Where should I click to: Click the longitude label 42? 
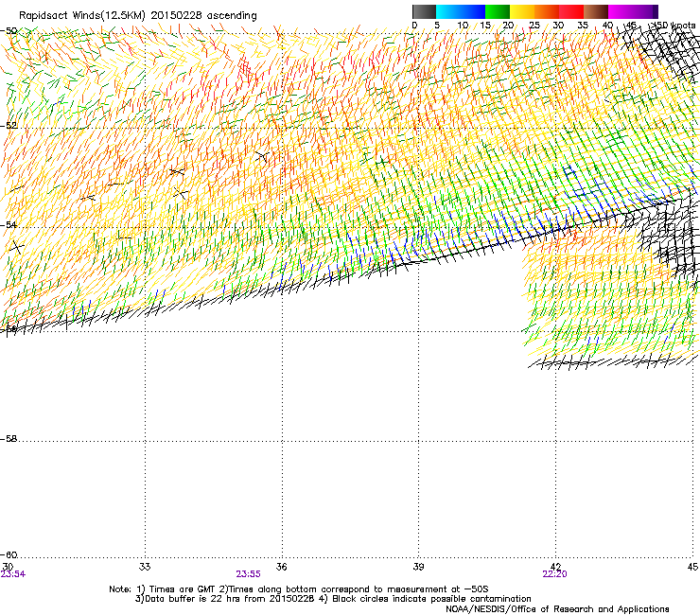click(555, 567)
